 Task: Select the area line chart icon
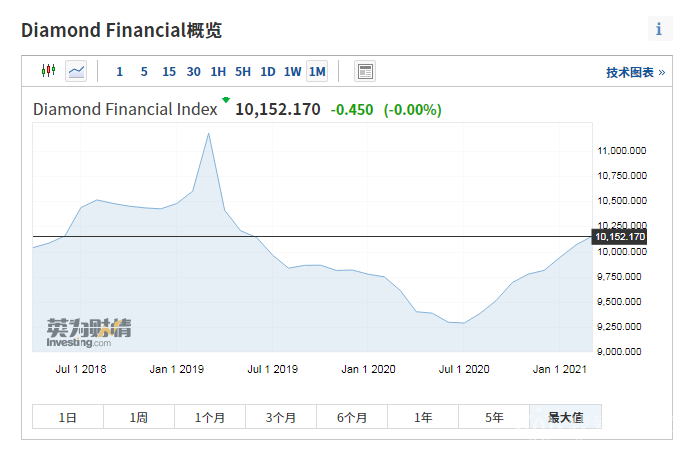click(x=76, y=71)
